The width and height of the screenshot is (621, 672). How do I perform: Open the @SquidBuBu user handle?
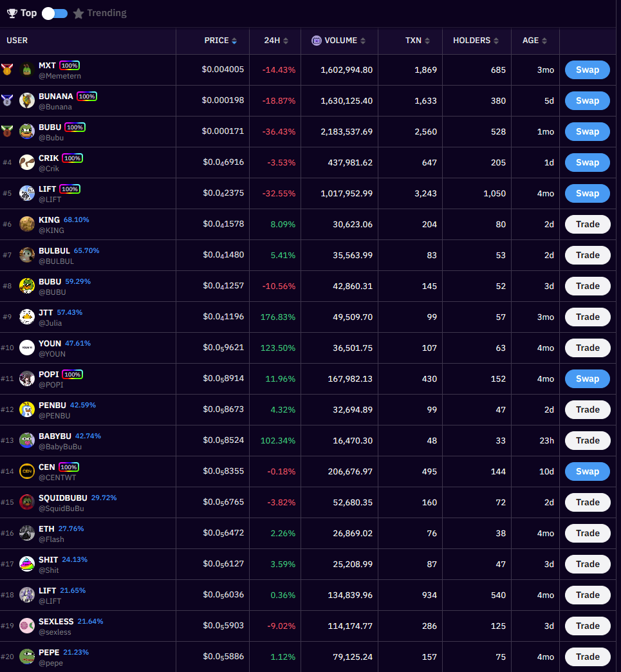tap(61, 509)
